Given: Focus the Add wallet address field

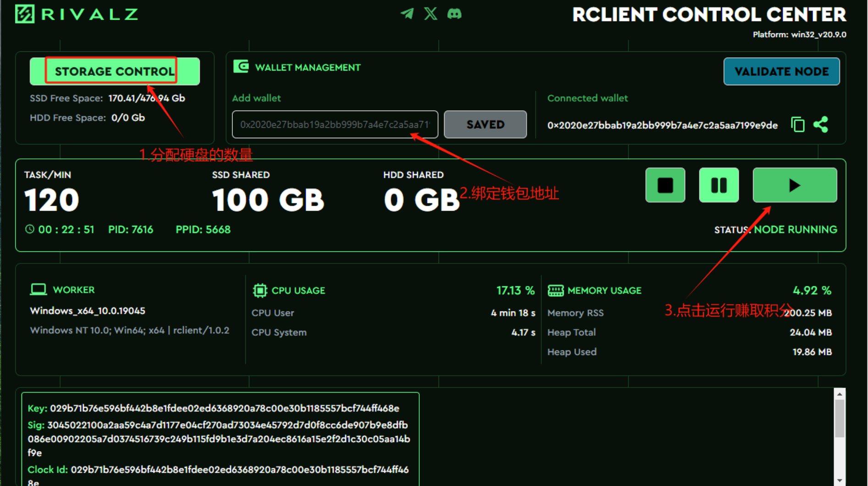Looking at the screenshot, I should tap(335, 124).
